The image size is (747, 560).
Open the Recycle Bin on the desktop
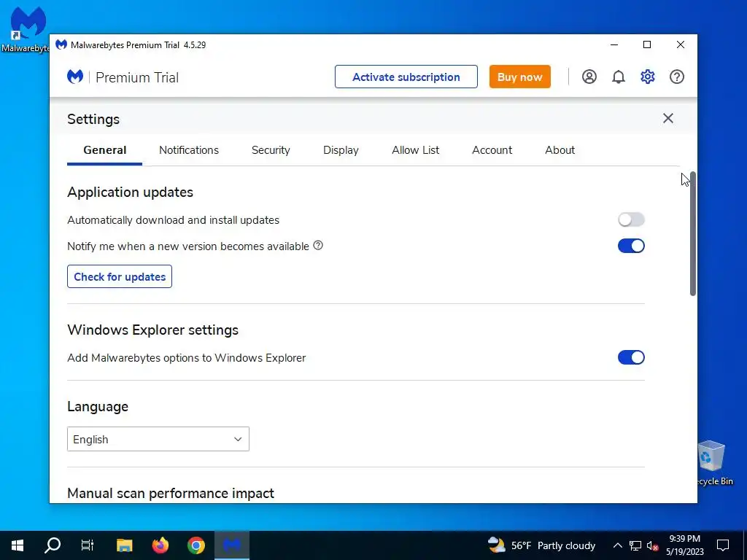[712, 462]
